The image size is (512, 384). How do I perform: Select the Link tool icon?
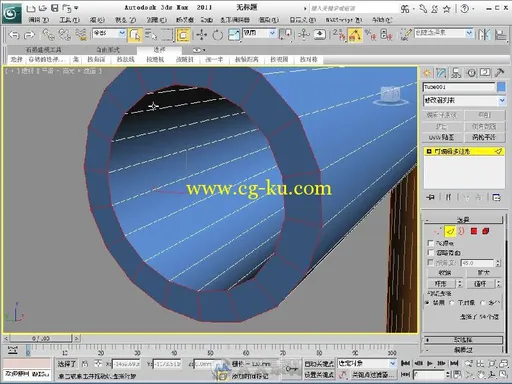coord(49,35)
